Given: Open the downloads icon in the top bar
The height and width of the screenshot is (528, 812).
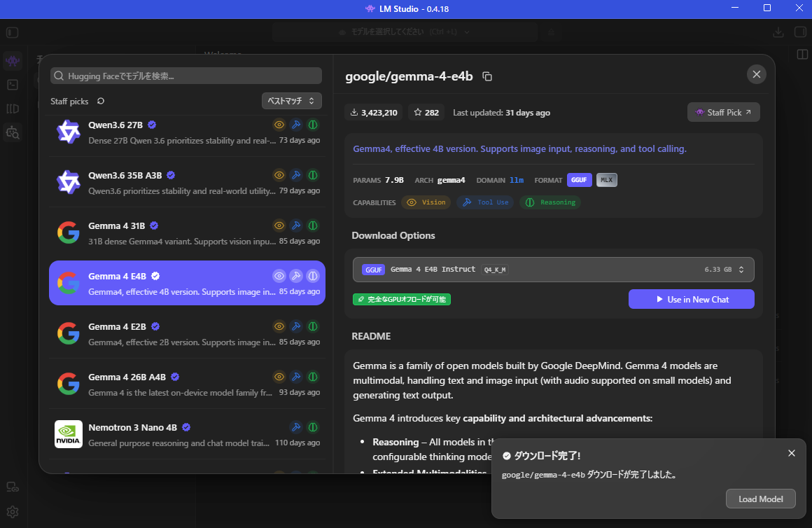Looking at the screenshot, I should point(778,32).
